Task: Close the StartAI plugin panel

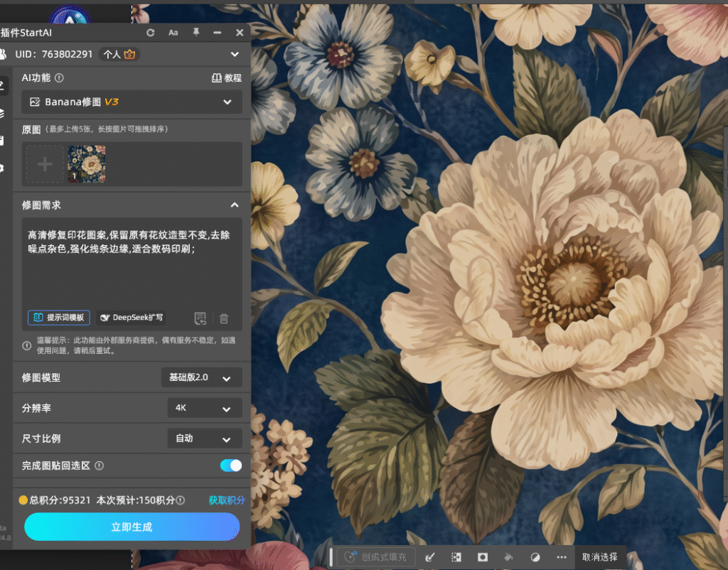Action: [x=240, y=33]
